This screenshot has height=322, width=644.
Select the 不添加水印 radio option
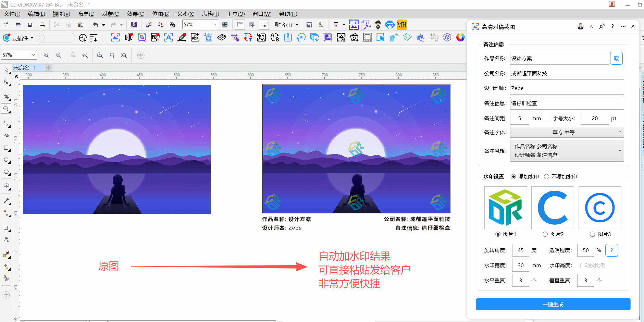point(547,177)
